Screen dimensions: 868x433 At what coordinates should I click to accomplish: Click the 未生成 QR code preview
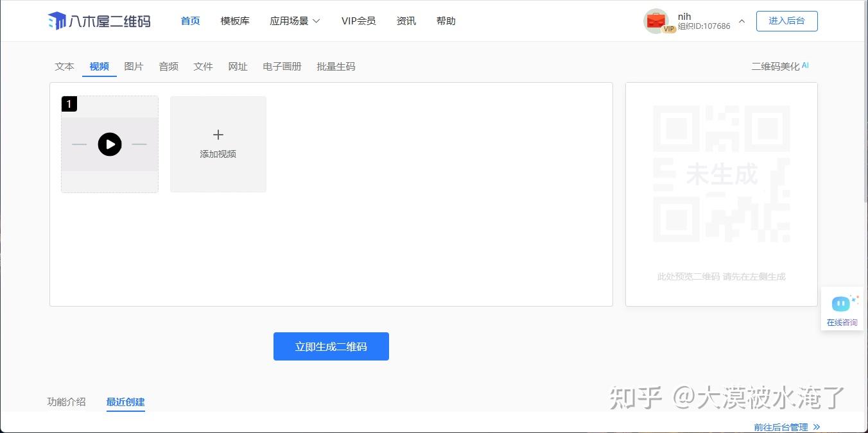click(x=722, y=174)
